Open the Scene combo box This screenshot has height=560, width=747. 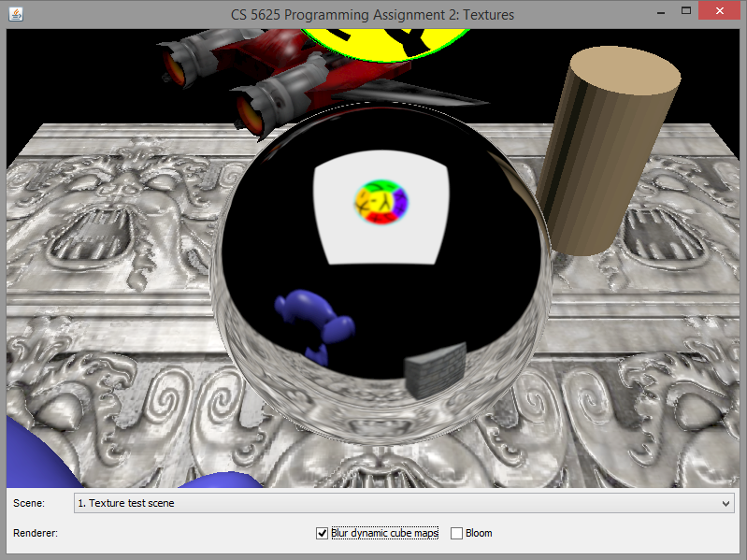coord(402,503)
